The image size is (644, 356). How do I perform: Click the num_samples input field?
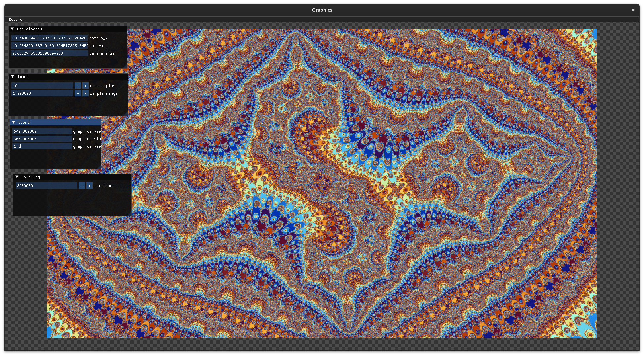42,86
